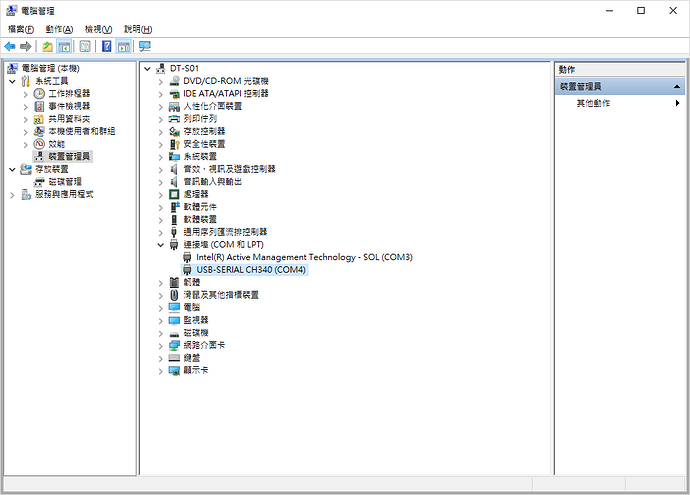
Task: Expand the 通用序列匯流排控制器 node
Action: [x=161, y=232]
